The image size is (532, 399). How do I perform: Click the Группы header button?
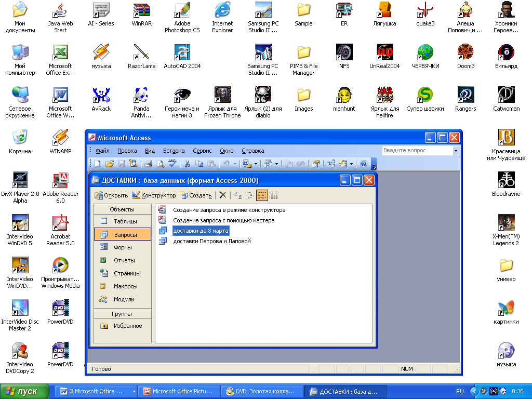coord(123,314)
